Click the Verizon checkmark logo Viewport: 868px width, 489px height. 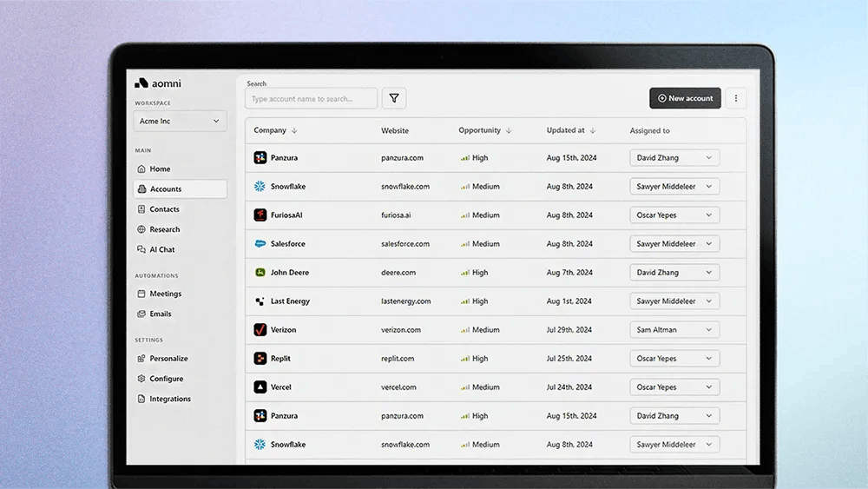click(260, 329)
